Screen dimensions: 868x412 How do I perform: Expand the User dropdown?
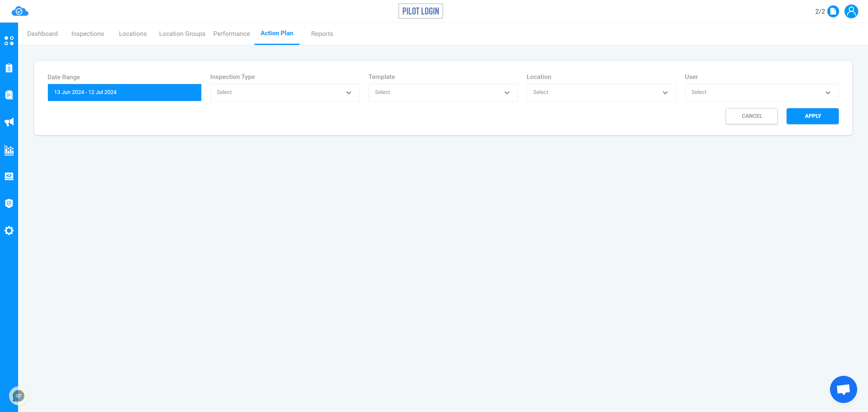[762, 93]
